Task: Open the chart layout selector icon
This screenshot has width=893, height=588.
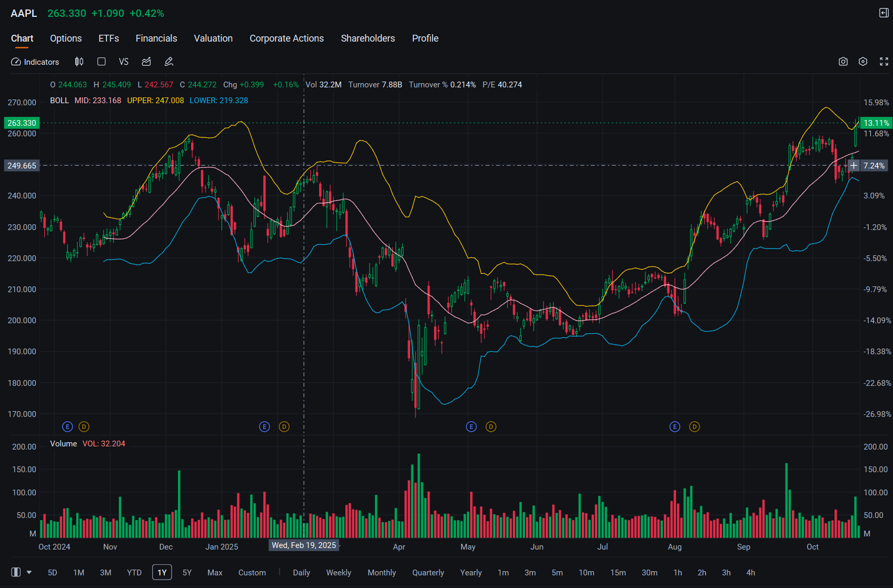Action: click(x=16, y=572)
